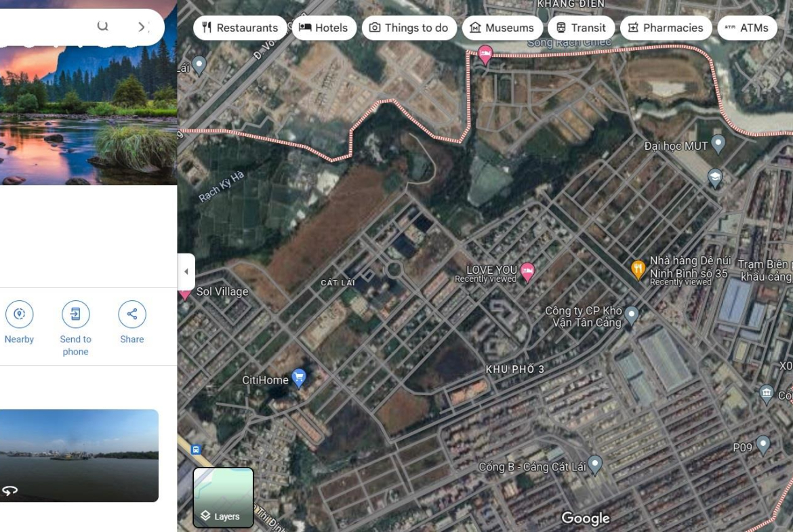This screenshot has width=793, height=532.
Task: Open the LOVE YOU hotel marker
Action: (x=527, y=272)
